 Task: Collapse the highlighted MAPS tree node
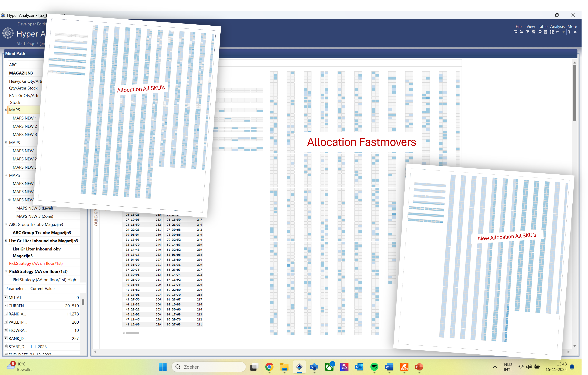pyautogui.click(x=6, y=110)
